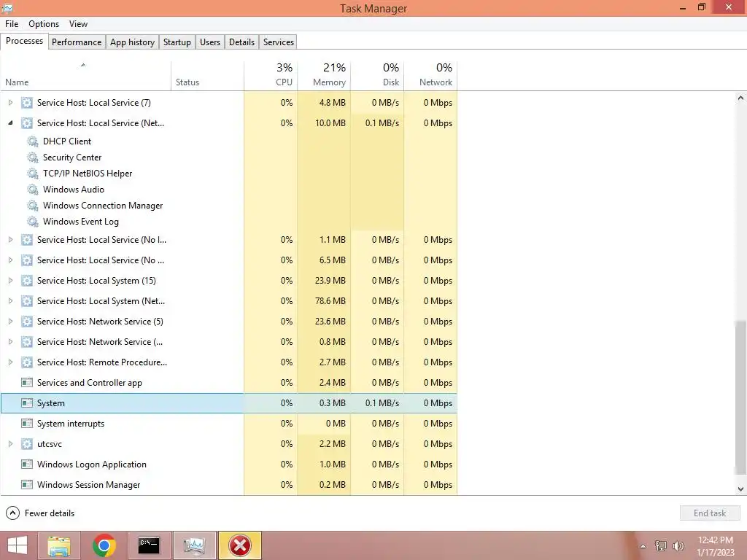
Task: Click the Services and Controller app icon
Action: pyautogui.click(x=27, y=382)
